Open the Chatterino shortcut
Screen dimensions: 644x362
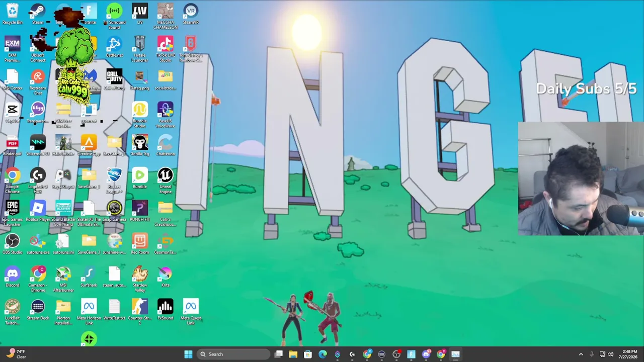[166, 146]
